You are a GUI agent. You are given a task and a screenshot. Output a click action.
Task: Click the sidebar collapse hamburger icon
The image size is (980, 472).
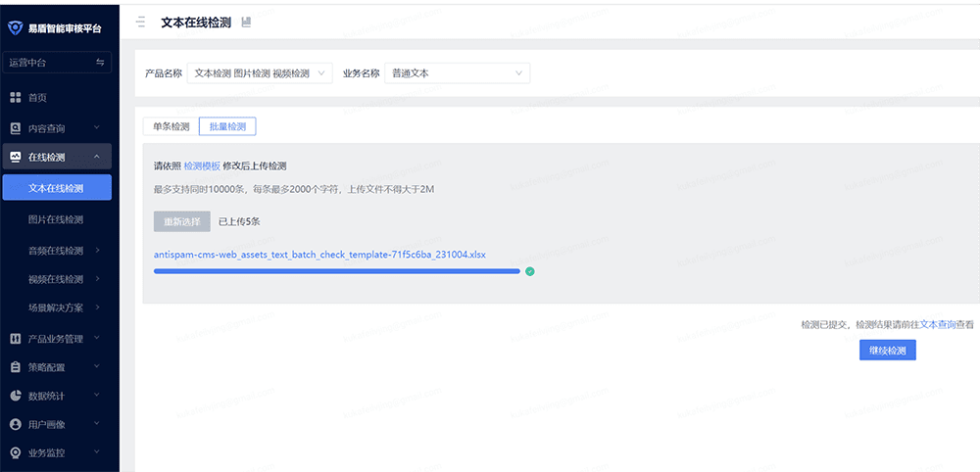click(x=140, y=22)
